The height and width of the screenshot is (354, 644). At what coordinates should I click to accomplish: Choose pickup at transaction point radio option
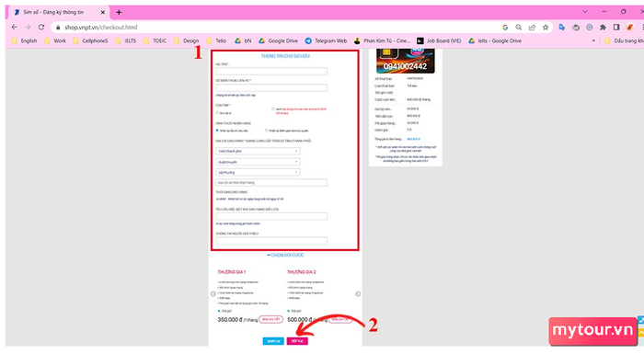267,131
